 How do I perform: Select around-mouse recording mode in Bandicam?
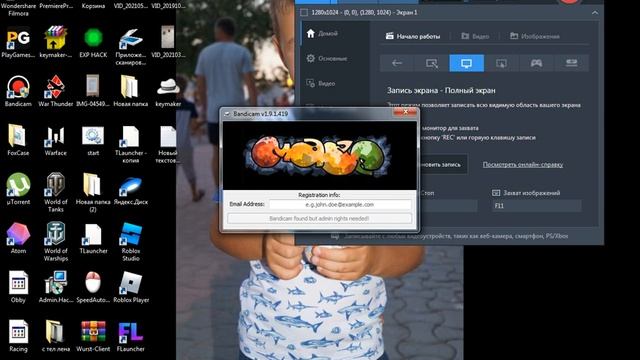pos(501,63)
